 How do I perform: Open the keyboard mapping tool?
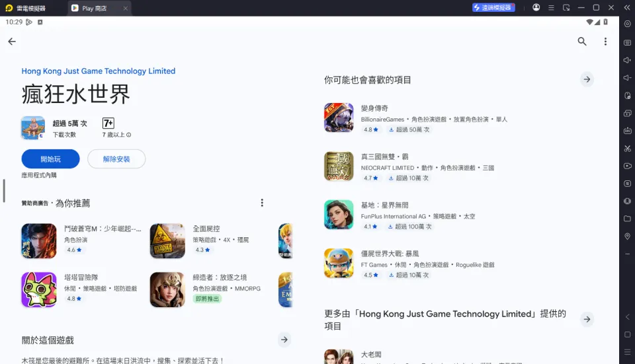point(627,42)
